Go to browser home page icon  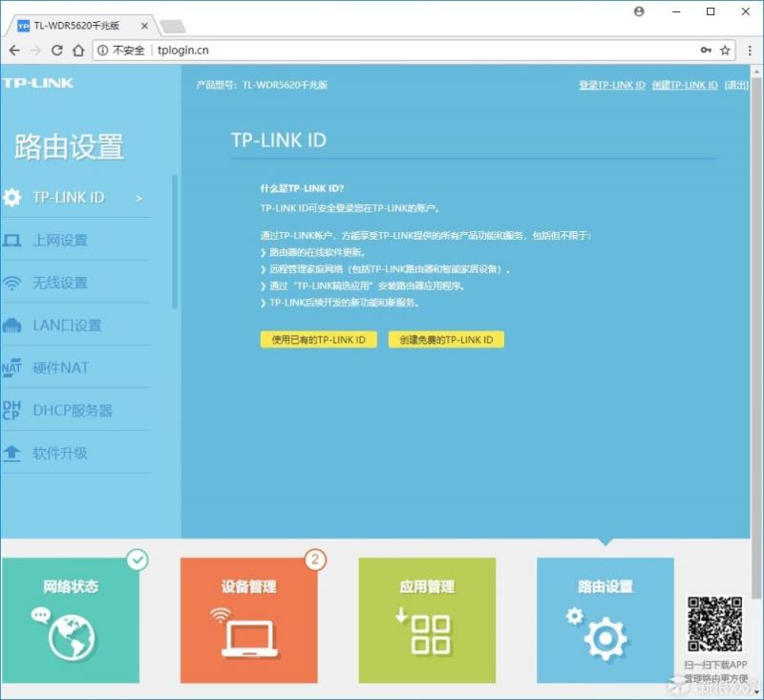[x=78, y=51]
